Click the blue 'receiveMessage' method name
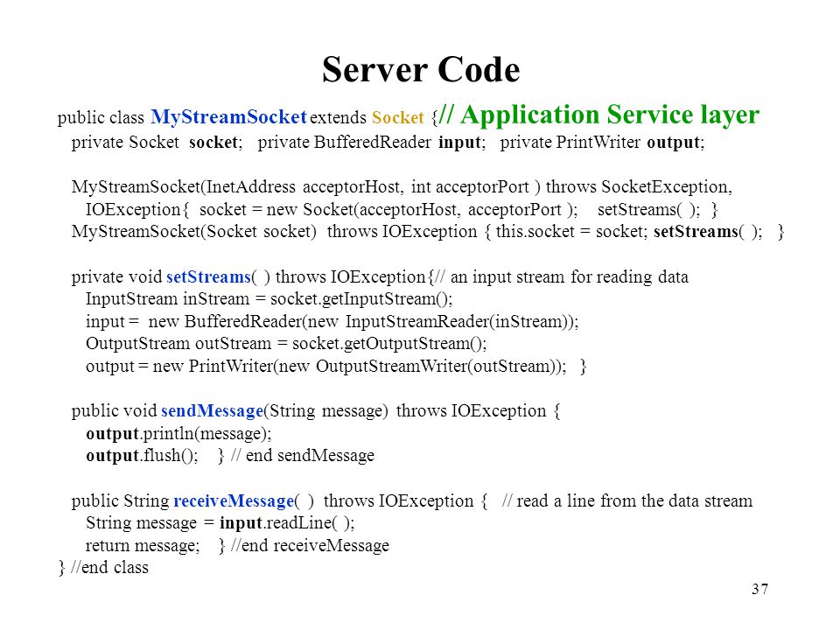The height and width of the screenshot is (630, 840). (234, 500)
